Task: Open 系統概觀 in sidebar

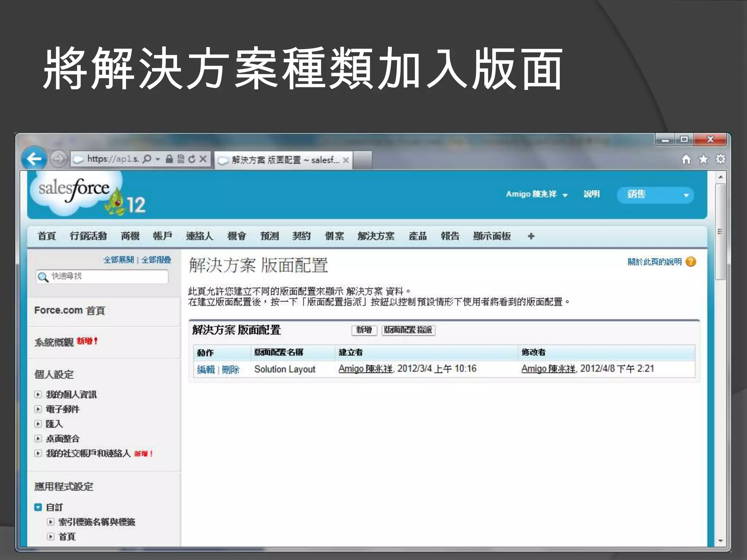Action: pos(54,342)
